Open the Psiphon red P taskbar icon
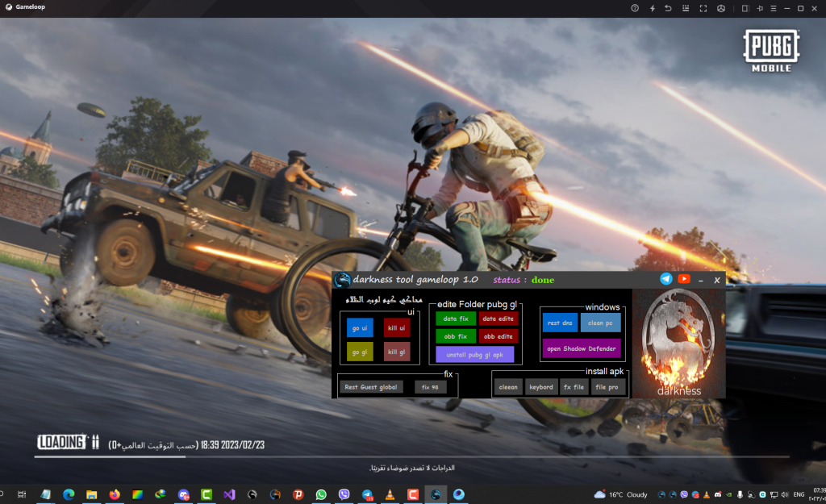Image resolution: width=826 pixels, height=504 pixels. click(298, 494)
